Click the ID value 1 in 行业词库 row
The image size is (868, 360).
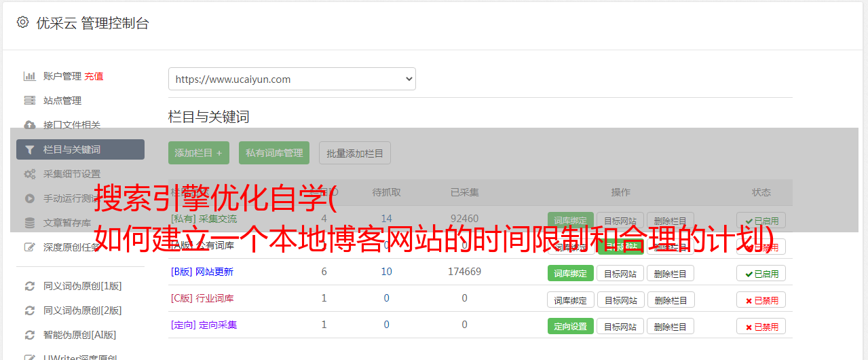coord(324,298)
